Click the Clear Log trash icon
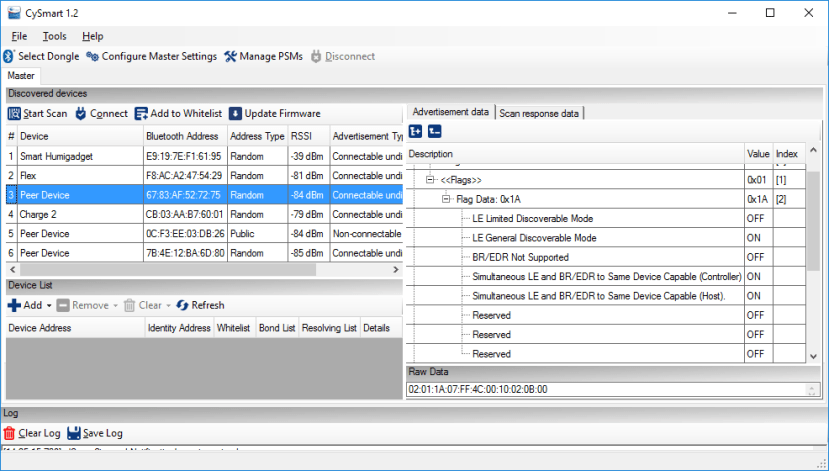Screen dimensions: 829x471 click(9, 433)
